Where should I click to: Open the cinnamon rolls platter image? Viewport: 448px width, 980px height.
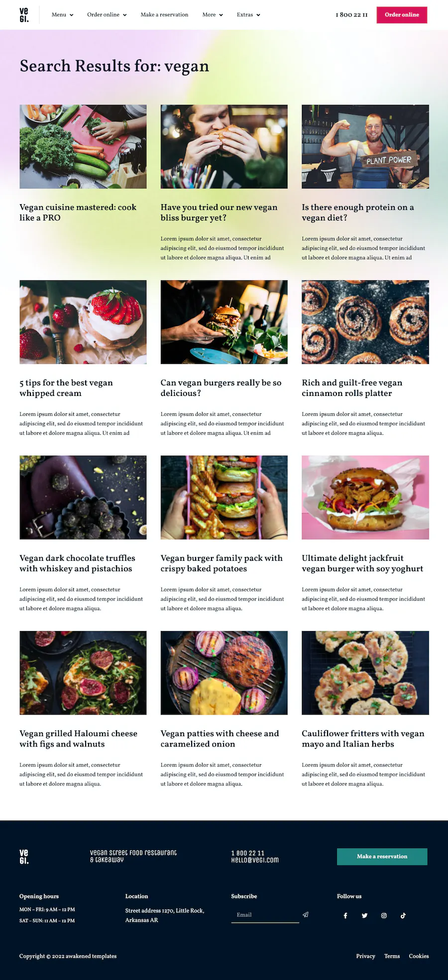click(365, 322)
